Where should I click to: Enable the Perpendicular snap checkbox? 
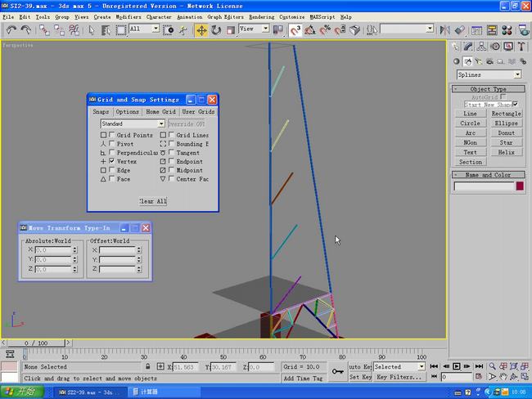click(x=111, y=152)
